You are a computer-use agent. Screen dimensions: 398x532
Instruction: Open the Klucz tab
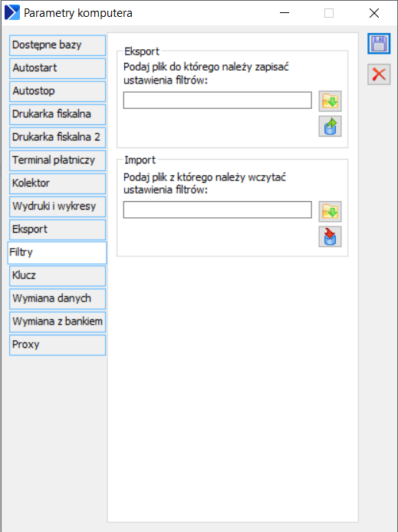coord(58,276)
